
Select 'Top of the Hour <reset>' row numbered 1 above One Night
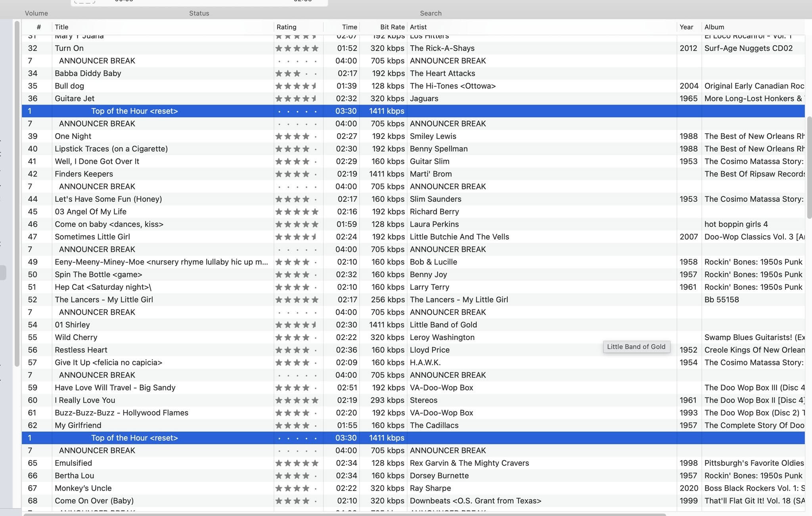(x=413, y=111)
